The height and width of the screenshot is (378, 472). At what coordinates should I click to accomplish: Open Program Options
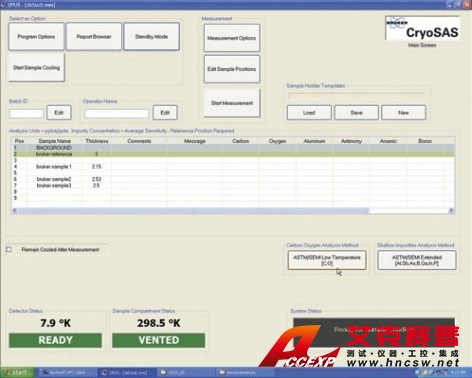click(36, 37)
